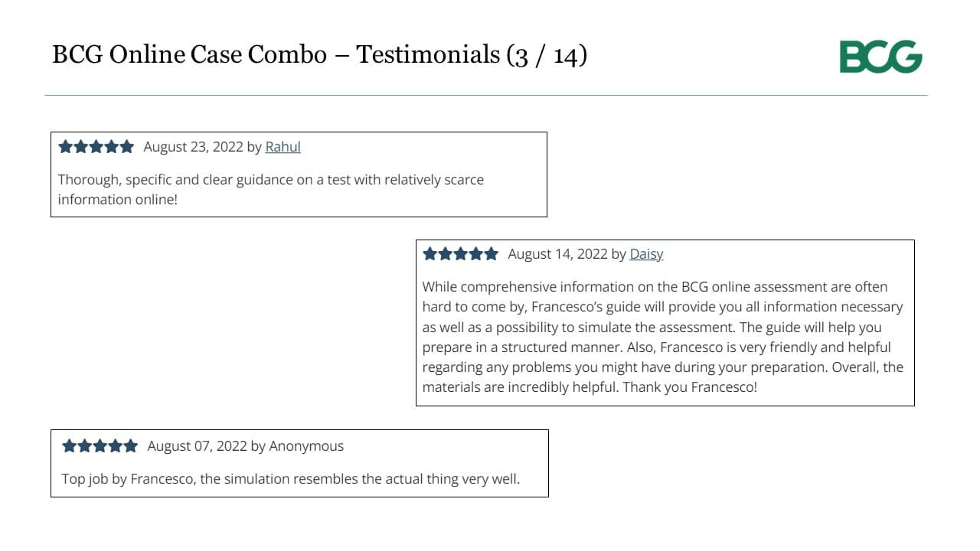Click Daisy's review paragraph about Francesco's guide
Viewport: 980px width, 551px height.
(663, 337)
